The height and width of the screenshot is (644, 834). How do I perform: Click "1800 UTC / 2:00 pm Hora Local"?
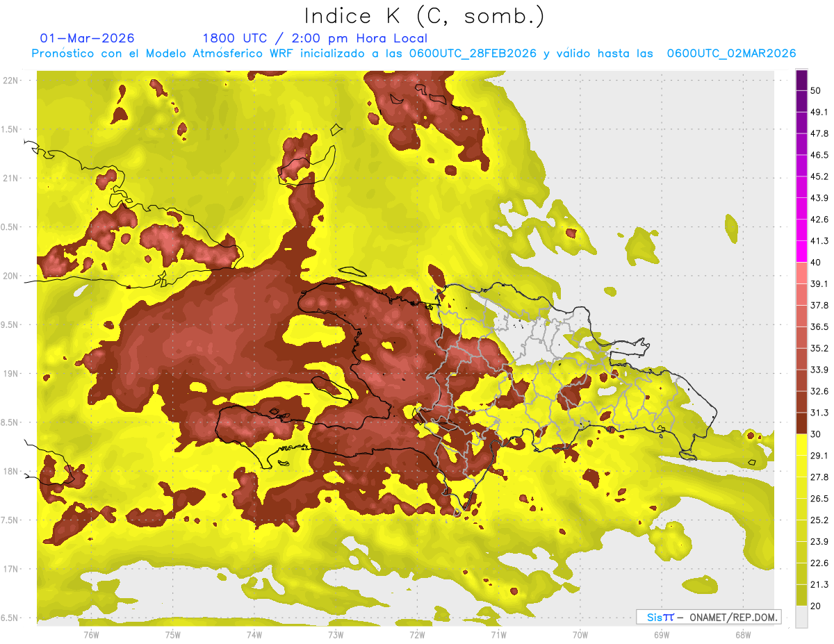(x=315, y=38)
